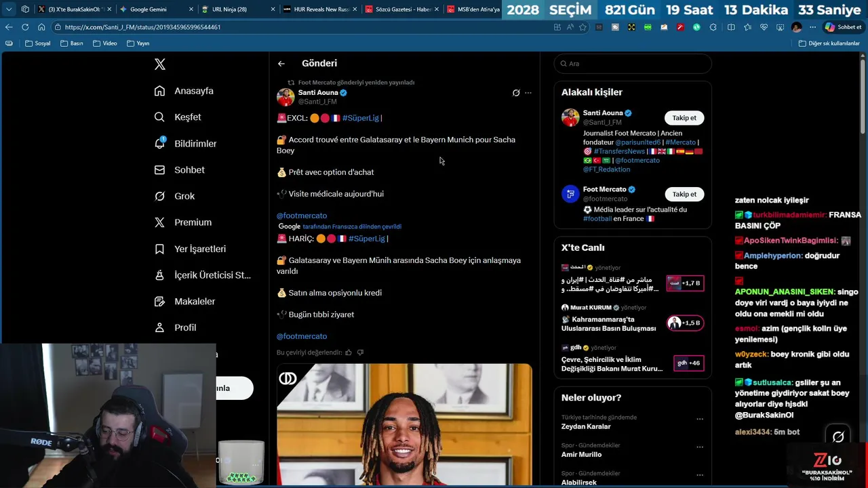Go back with the Gönderi arrow
Viewport: 868px width, 488px height.
(281, 64)
